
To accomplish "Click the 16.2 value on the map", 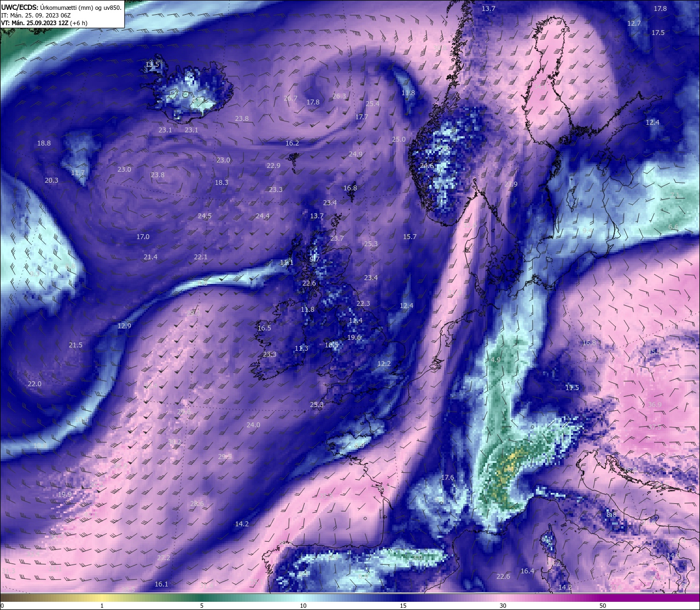I will coord(292,143).
